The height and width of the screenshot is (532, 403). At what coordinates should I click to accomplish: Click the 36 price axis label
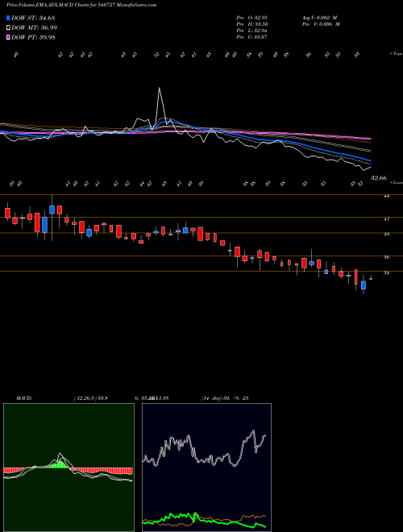[x=386, y=257]
